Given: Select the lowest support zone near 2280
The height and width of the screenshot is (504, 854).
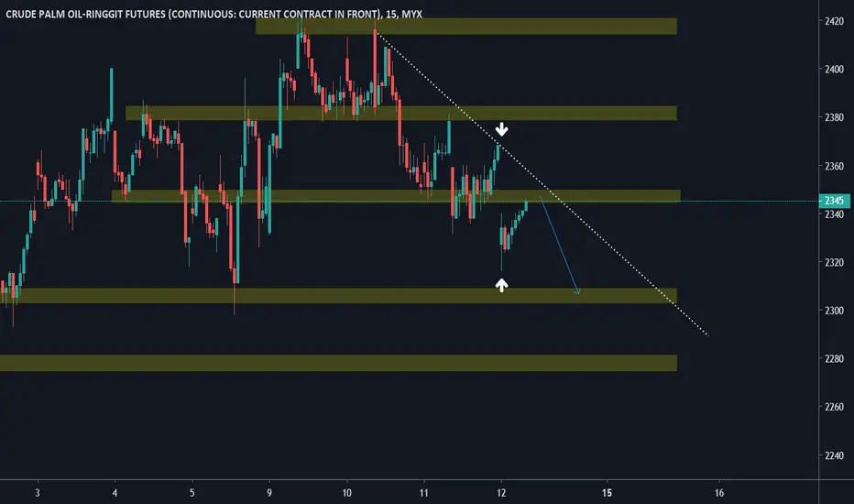Looking at the screenshot, I should click(338, 363).
